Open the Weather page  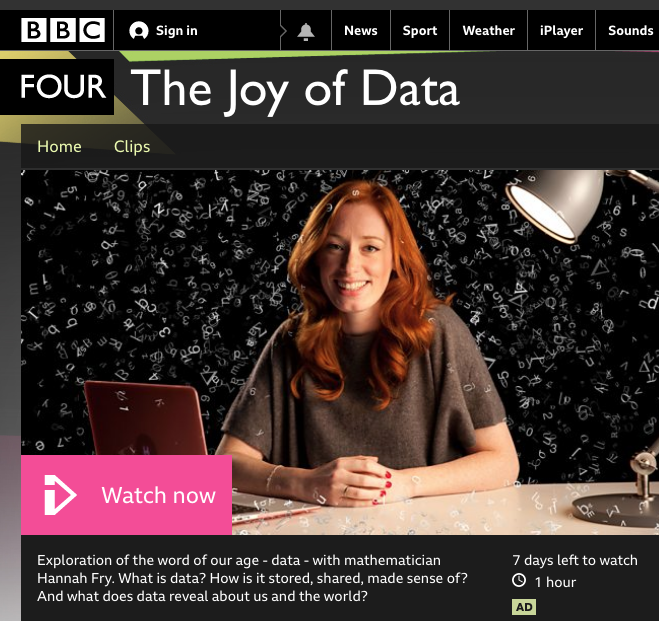(488, 31)
